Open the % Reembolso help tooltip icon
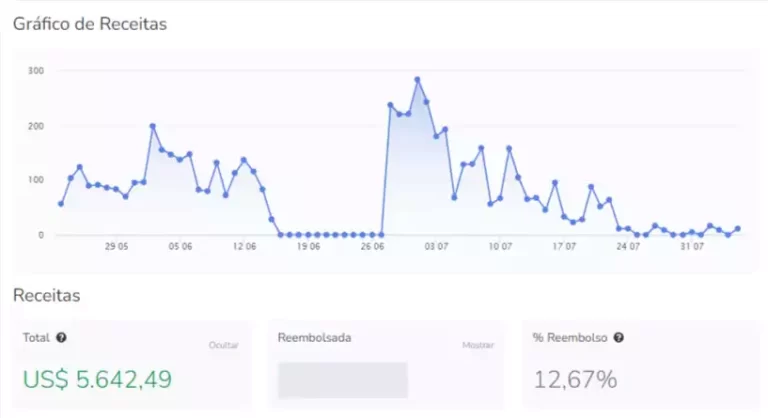Viewport: 768px width, 418px height. (x=619, y=338)
